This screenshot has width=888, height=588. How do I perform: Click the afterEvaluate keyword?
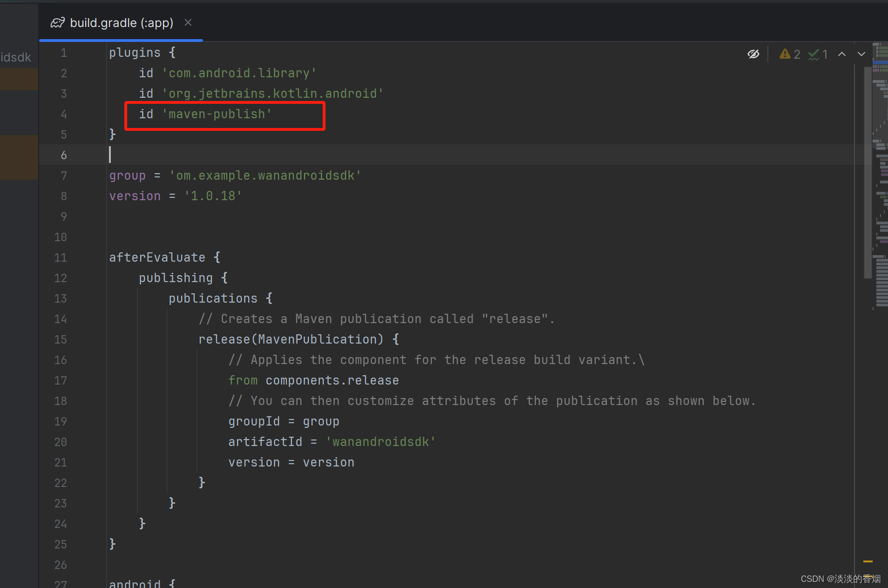157,257
